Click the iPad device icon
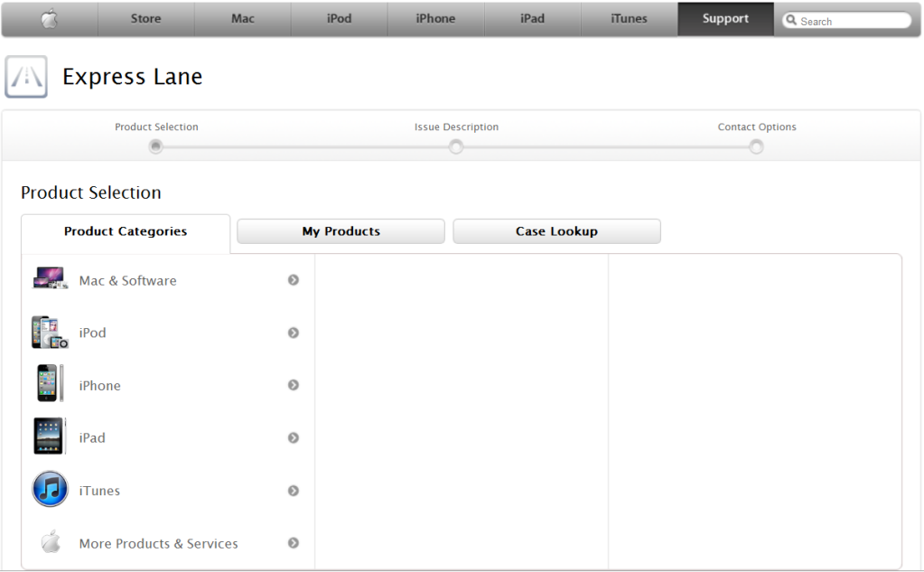The image size is (924, 572). pyautogui.click(x=50, y=436)
